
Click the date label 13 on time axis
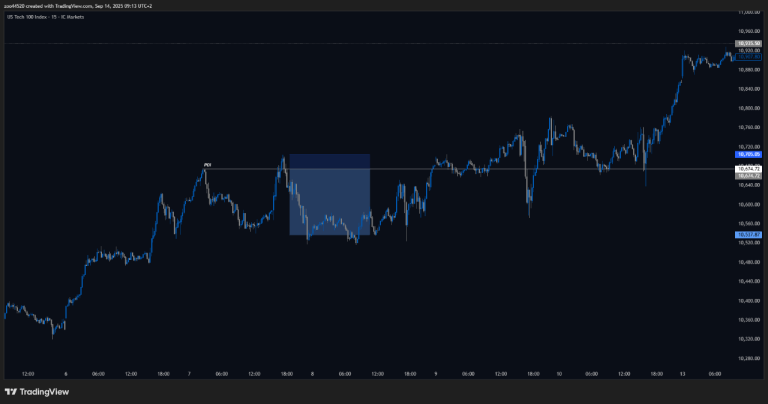point(682,375)
